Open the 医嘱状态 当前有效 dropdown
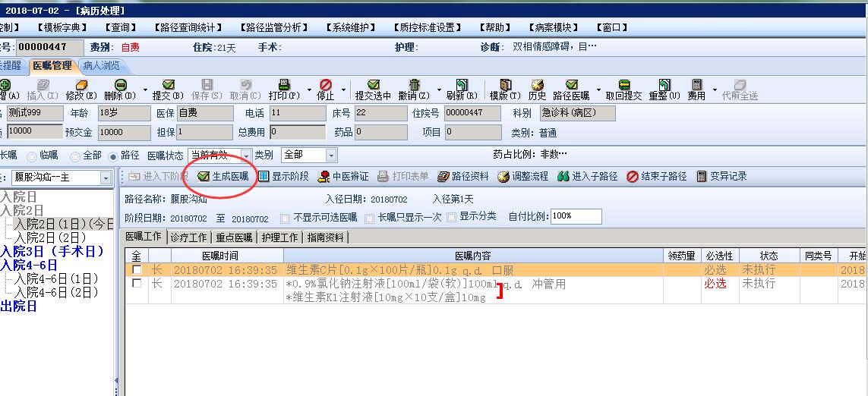This screenshot has height=396, width=868. pos(246,156)
